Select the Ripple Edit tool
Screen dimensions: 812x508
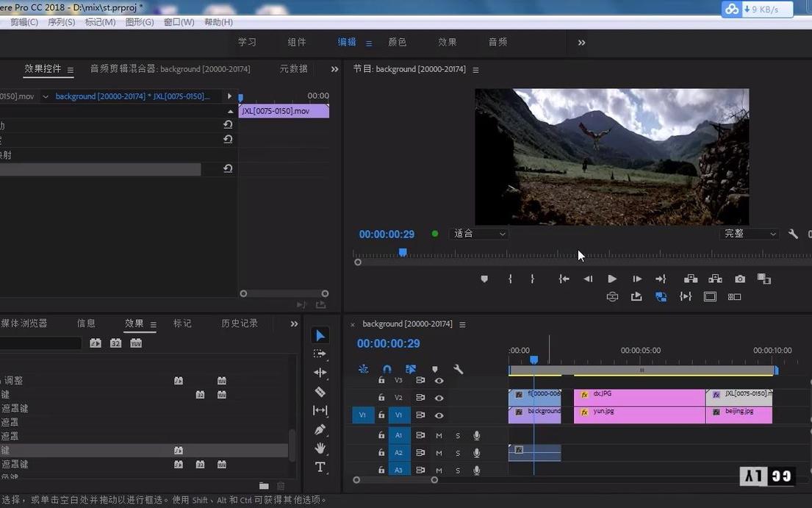[x=320, y=372]
